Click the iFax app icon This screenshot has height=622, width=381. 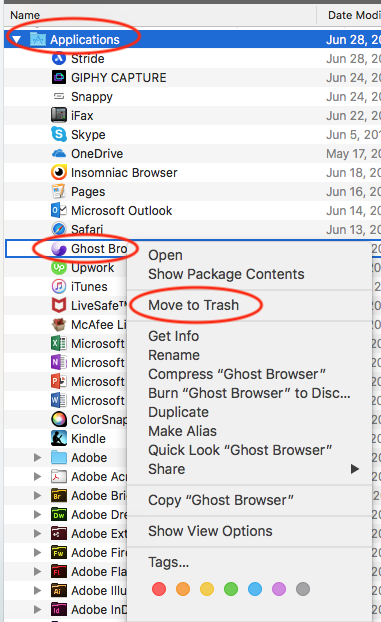coord(59,115)
